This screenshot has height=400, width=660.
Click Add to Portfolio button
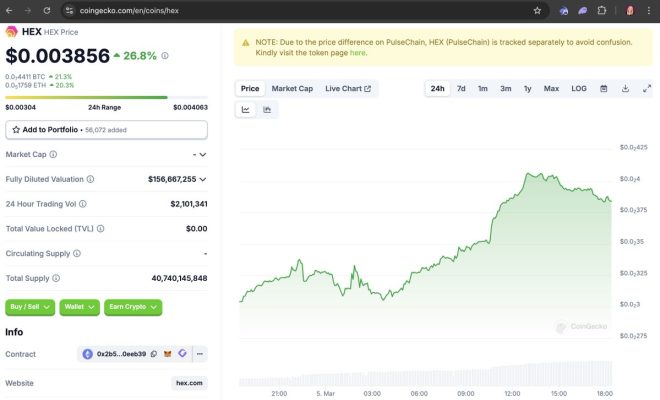[x=106, y=130]
